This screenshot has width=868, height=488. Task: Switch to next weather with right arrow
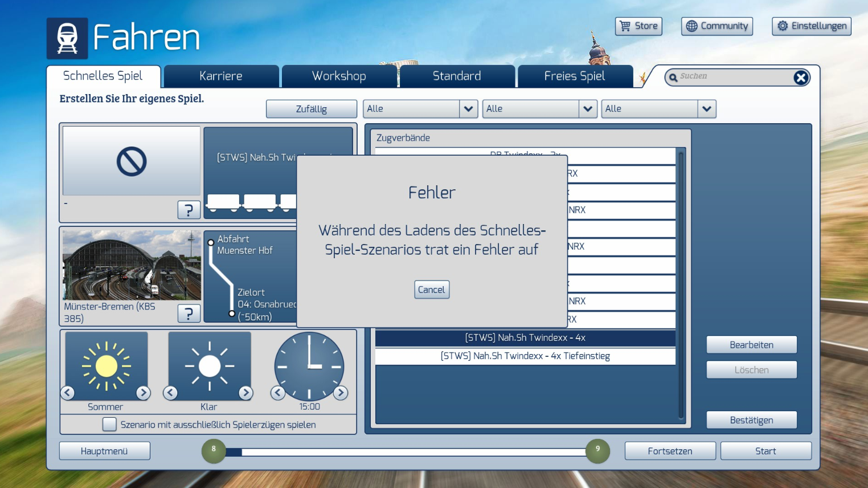(245, 393)
